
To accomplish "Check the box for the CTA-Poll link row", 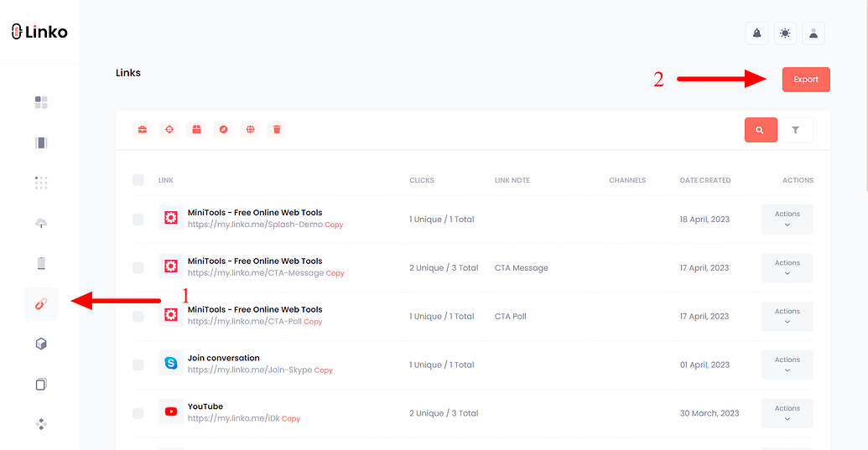I will click(x=138, y=316).
